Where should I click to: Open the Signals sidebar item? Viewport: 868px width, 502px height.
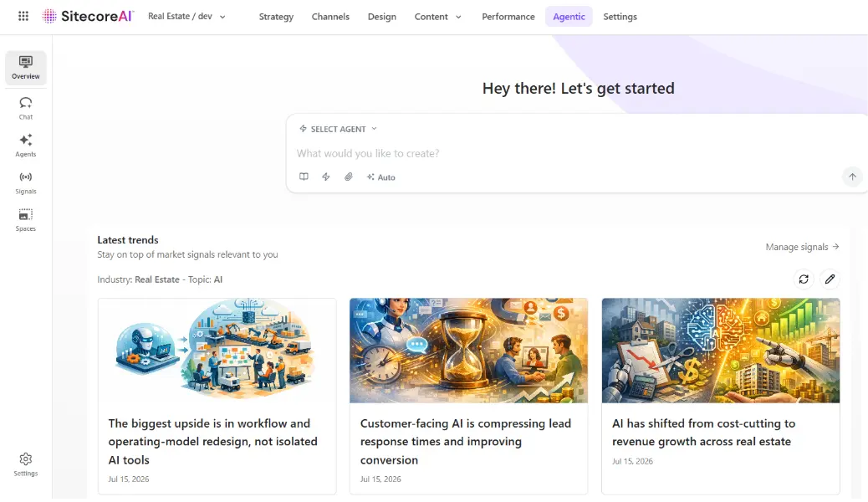pos(25,183)
